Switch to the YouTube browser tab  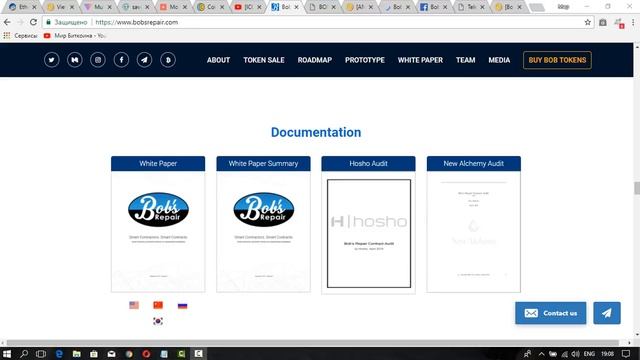247,7
